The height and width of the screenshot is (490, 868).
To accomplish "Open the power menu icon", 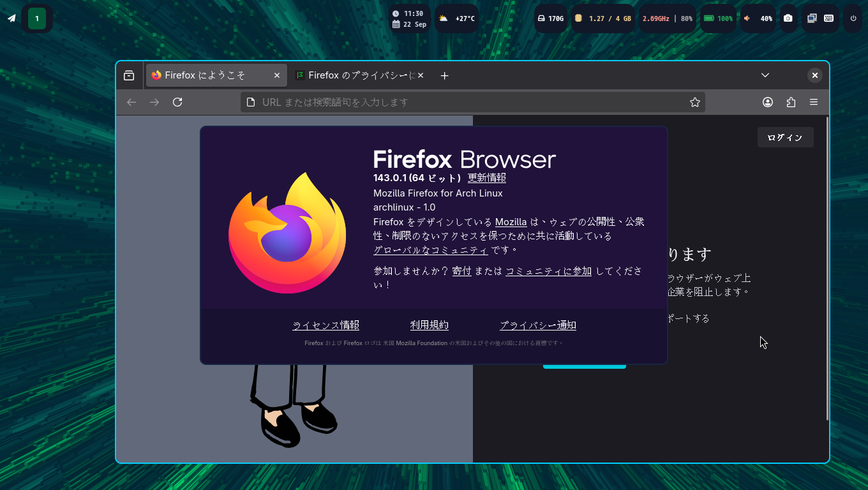I will [853, 19].
